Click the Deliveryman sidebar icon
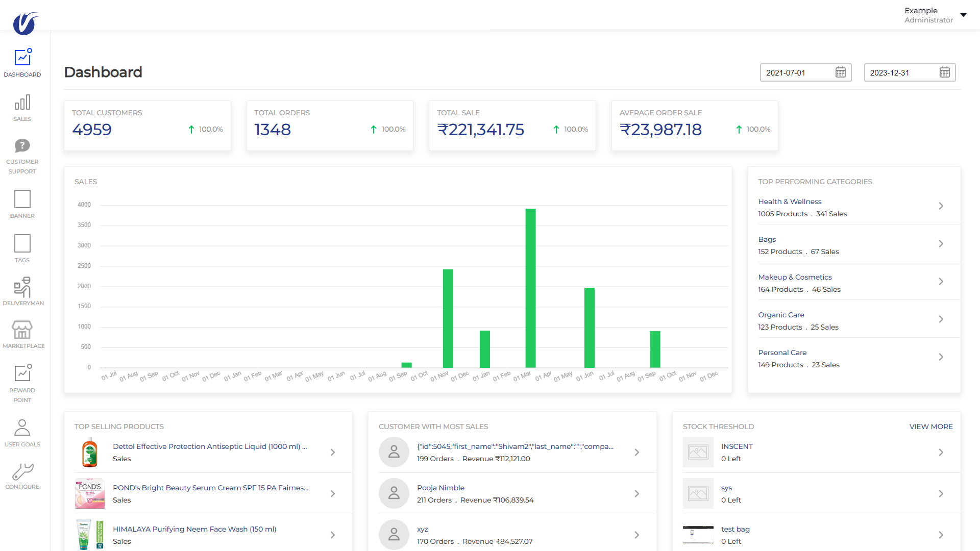The height and width of the screenshot is (551, 980). [x=22, y=287]
